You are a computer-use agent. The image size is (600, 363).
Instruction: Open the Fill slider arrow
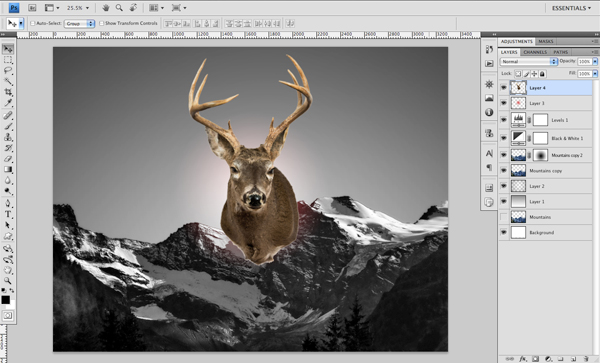(x=595, y=73)
